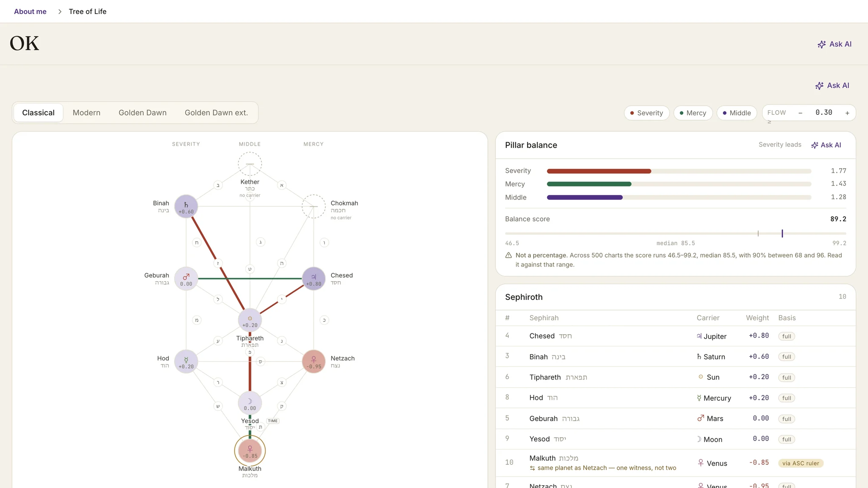Select the Tiphareth Sun node
This screenshot has width=868, height=488.
[250, 320]
